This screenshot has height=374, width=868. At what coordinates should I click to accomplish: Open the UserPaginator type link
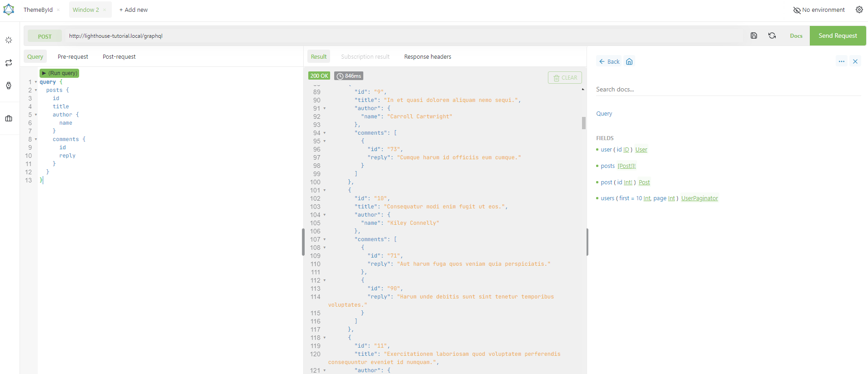699,198
